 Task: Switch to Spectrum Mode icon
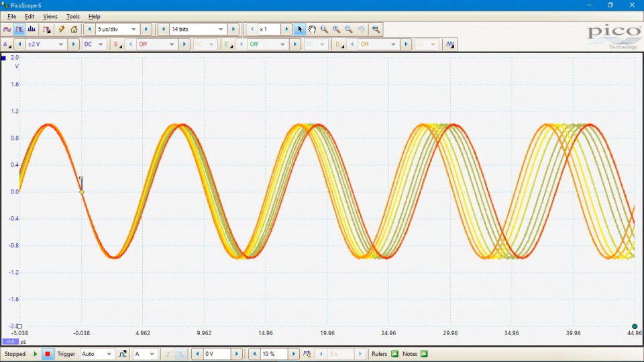[32, 30]
